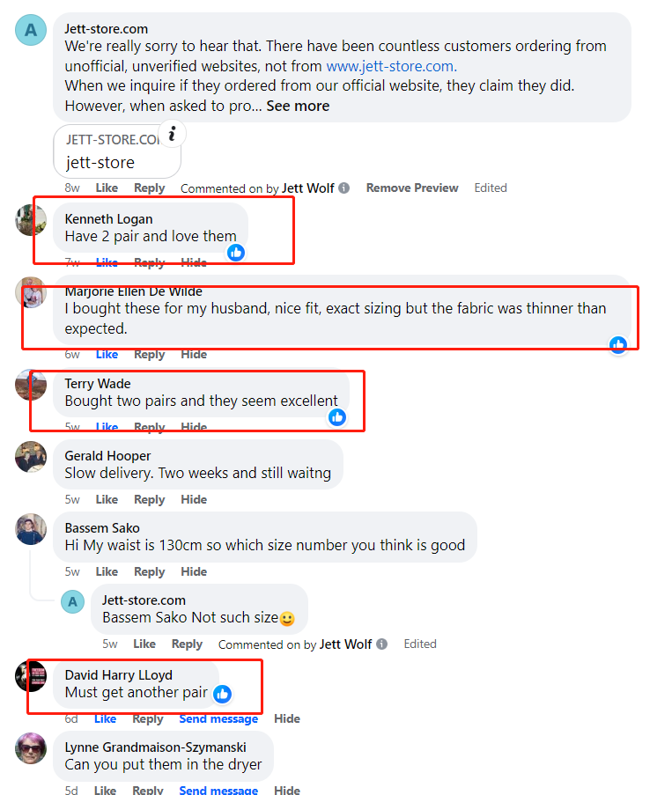Click thumbs-up reaction on David Harry LLoyd's comment
This screenshot has height=795, width=672.
(x=222, y=694)
